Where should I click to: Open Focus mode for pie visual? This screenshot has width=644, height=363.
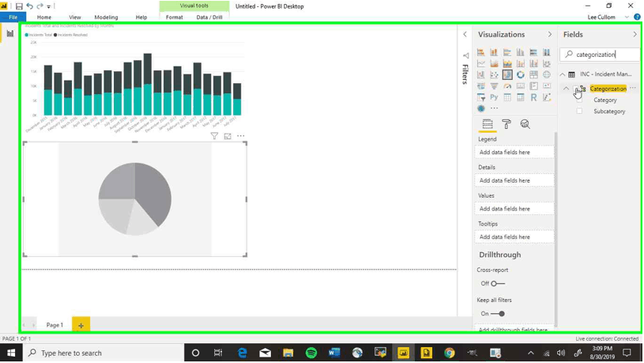point(228,136)
